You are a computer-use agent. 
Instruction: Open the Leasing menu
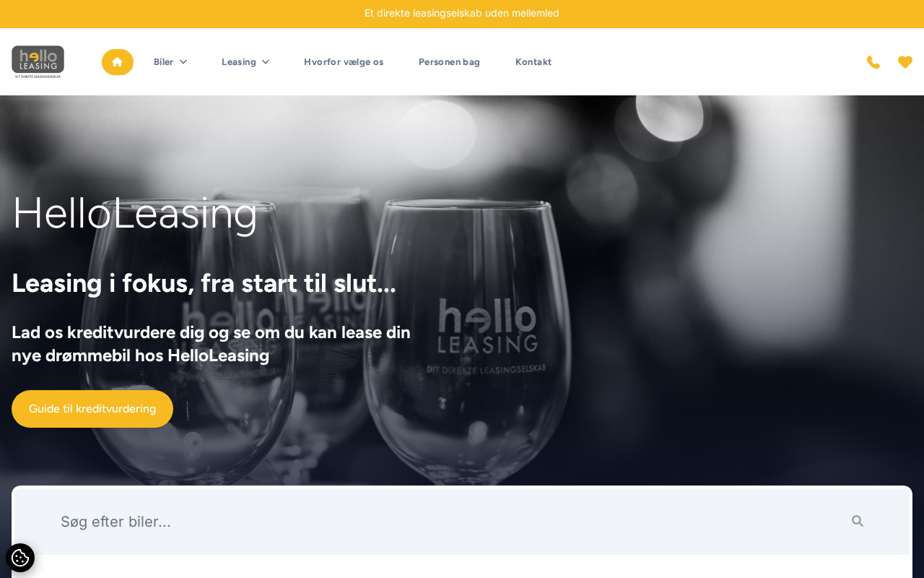point(239,62)
